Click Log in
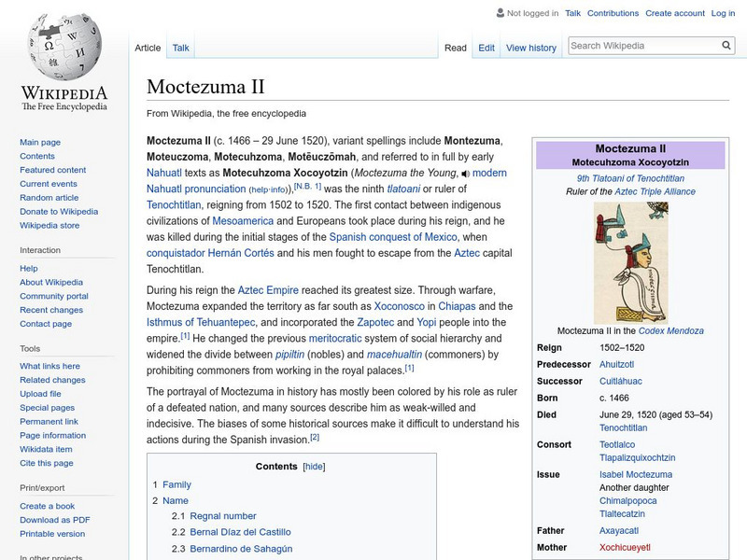 723,13
